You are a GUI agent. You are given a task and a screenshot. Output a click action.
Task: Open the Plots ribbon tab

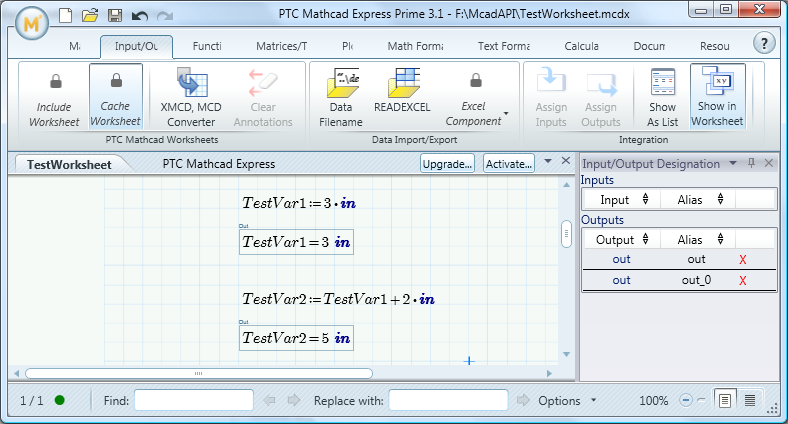348,46
